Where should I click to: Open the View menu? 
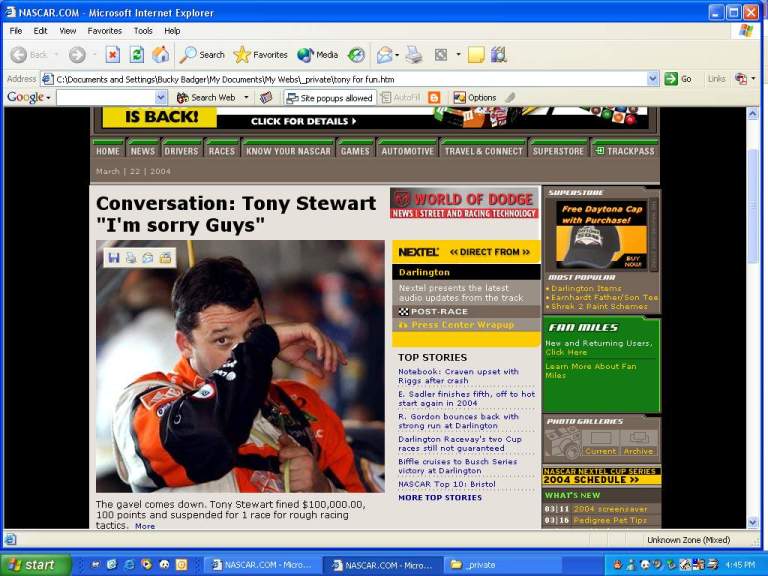pos(68,31)
